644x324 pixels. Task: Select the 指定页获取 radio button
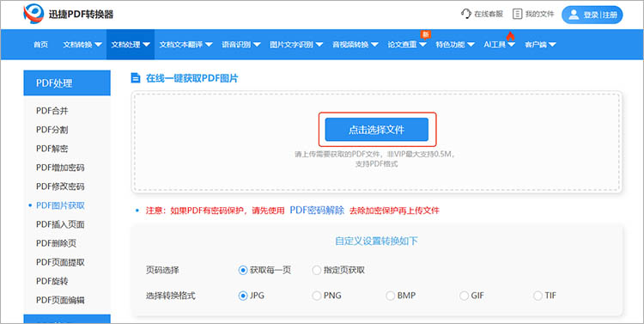[x=316, y=270]
